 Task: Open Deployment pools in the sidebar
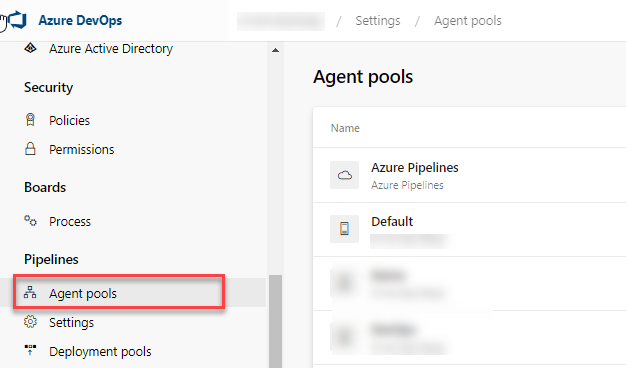[x=100, y=352]
